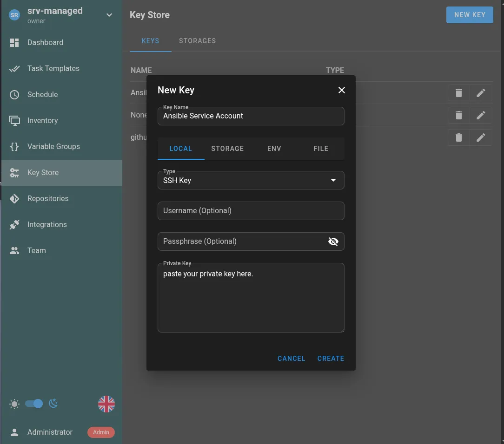Go to the Repositories section
504x444 pixels.
pyautogui.click(x=48, y=198)
